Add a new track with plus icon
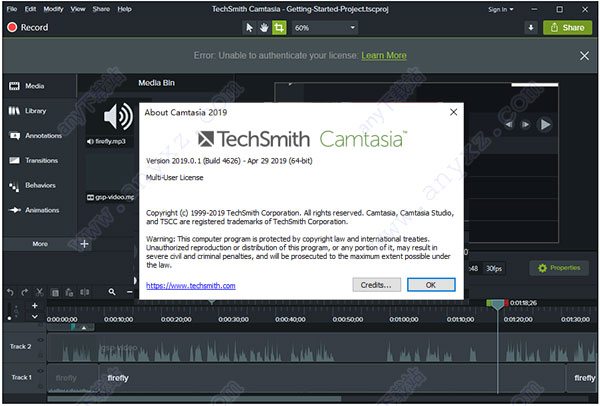The width and height of the screenshot is (600, 406). point(34,306)
